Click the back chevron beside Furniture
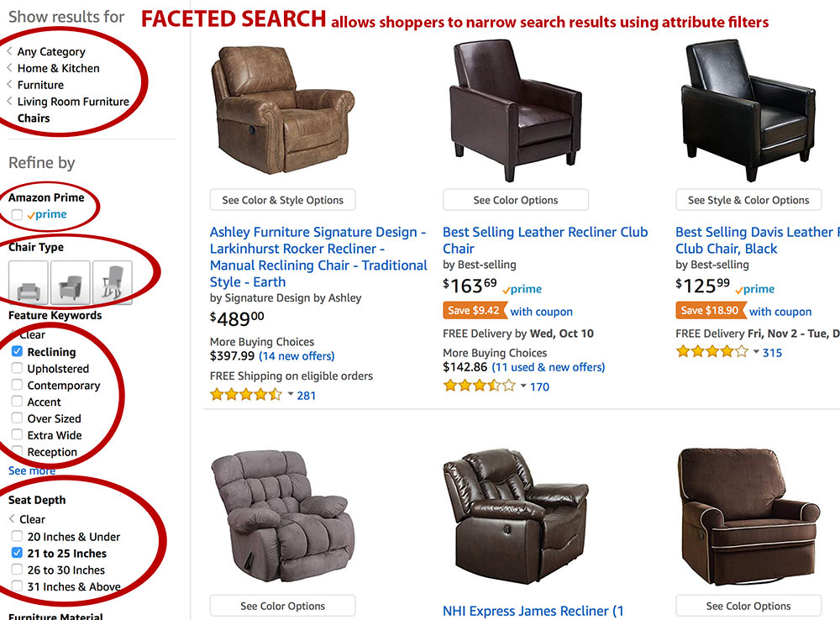 [x=8, y=85]
